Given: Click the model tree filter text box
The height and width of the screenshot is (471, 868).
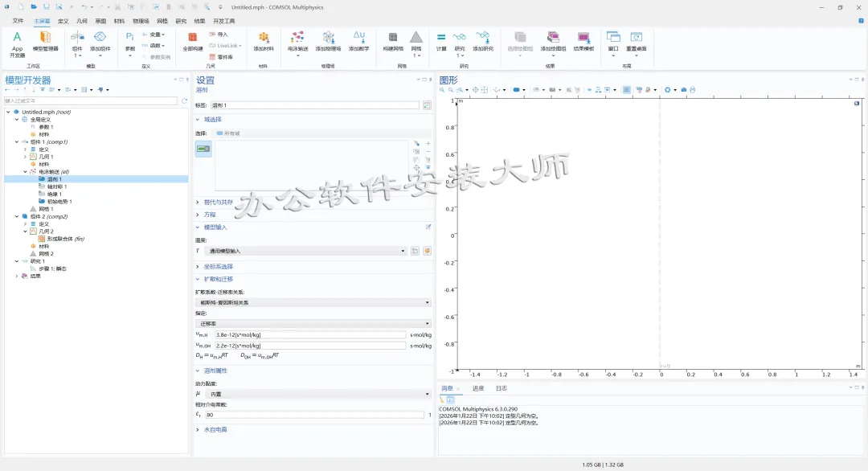Looking at the screenshot, I should pyautogui.click(x=91, y=100).
